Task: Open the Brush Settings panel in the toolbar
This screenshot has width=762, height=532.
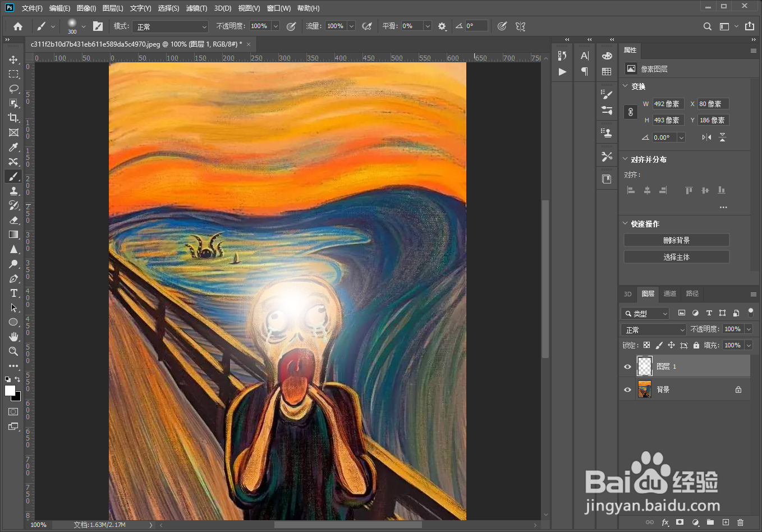Action: coord(98,26)
